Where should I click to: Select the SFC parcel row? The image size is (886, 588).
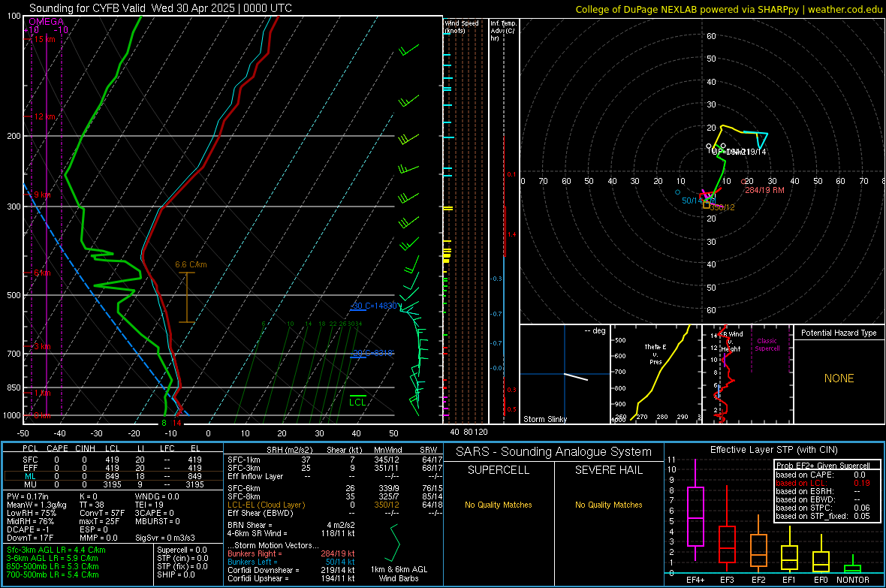[x=112, y=460]
